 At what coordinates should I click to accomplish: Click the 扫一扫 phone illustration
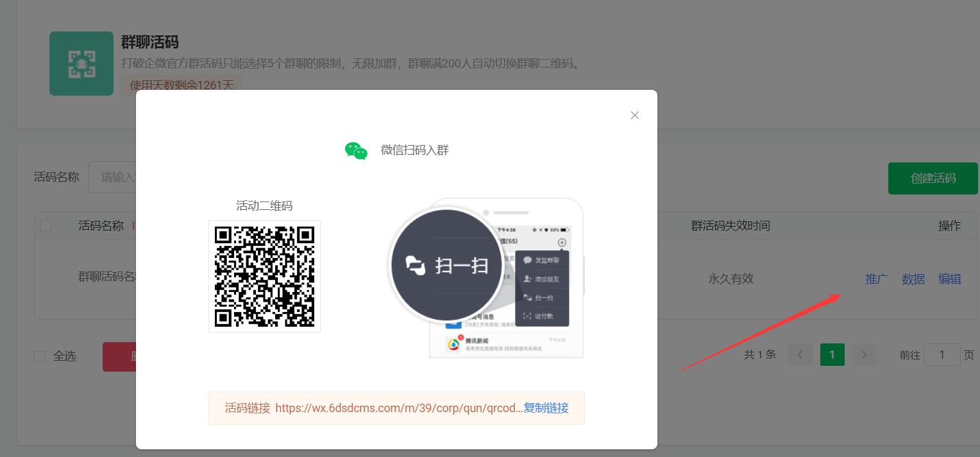click(487, 278)
